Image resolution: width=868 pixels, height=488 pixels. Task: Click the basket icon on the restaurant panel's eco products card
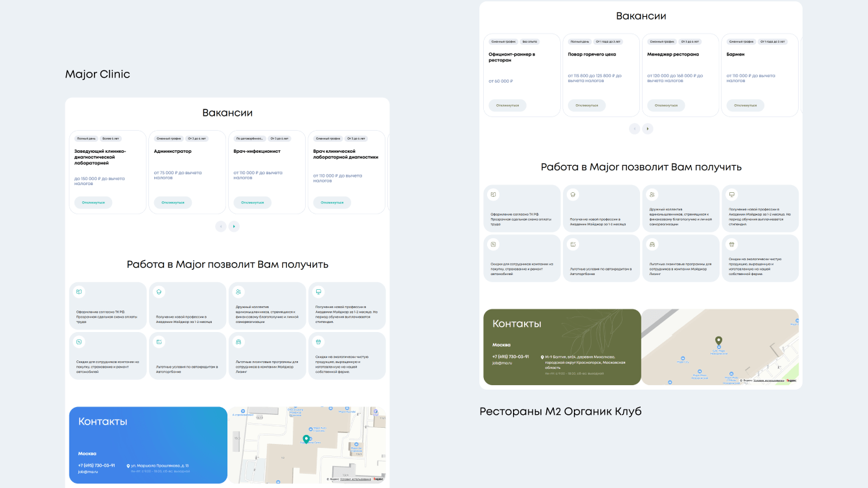tap(732, 244)
